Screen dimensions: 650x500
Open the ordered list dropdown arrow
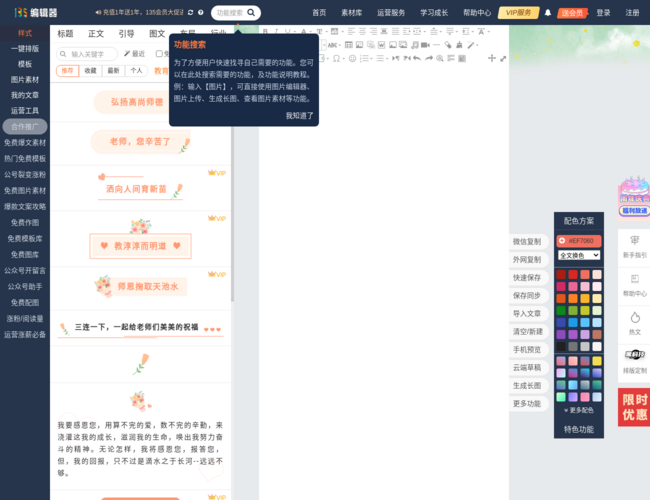pos(371,58)
